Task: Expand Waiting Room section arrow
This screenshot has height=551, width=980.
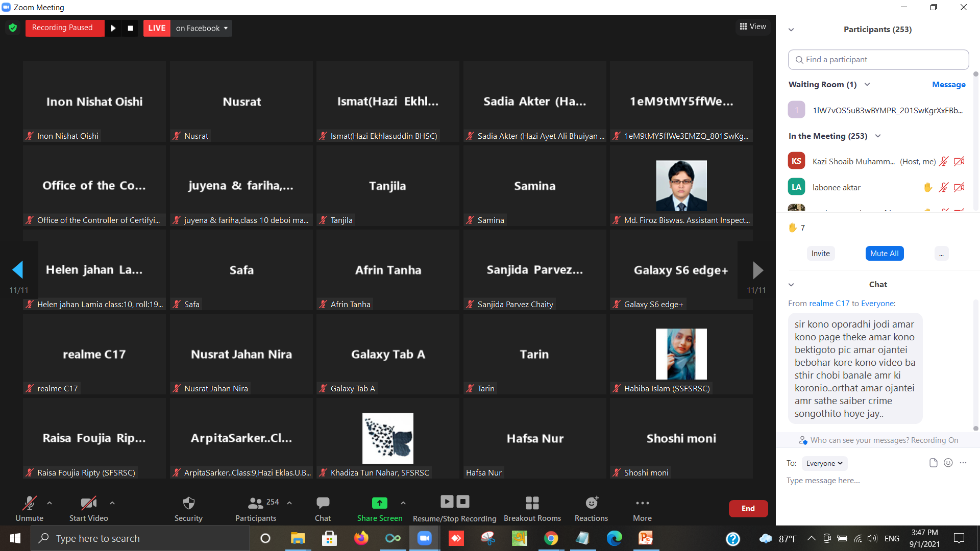Action: 867,85
